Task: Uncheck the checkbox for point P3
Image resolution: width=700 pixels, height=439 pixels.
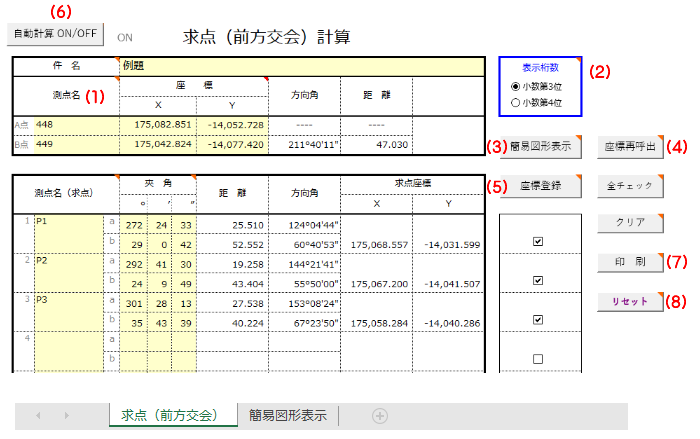Action: 538,320
